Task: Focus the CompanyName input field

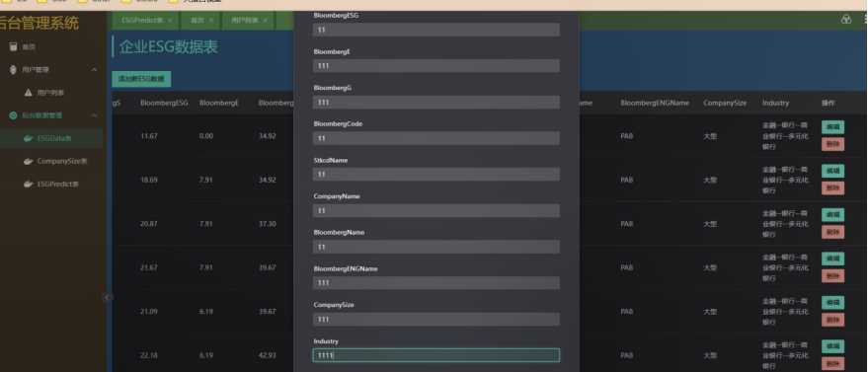Action: point(436,210)
